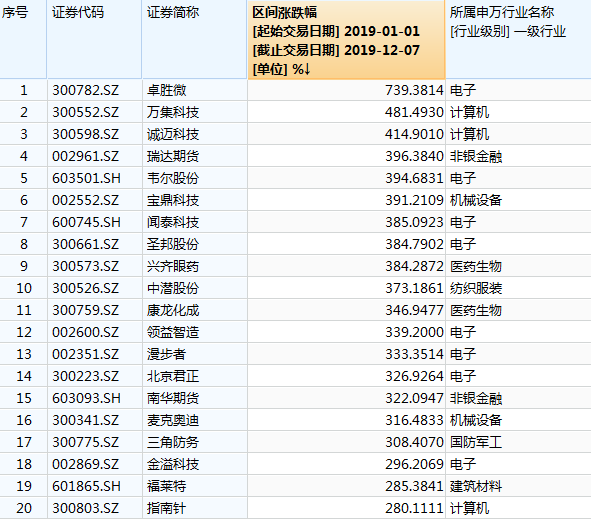Viewport: 591px width, 519px height.
Task: Select row number 10
Action: click(24, 288)
